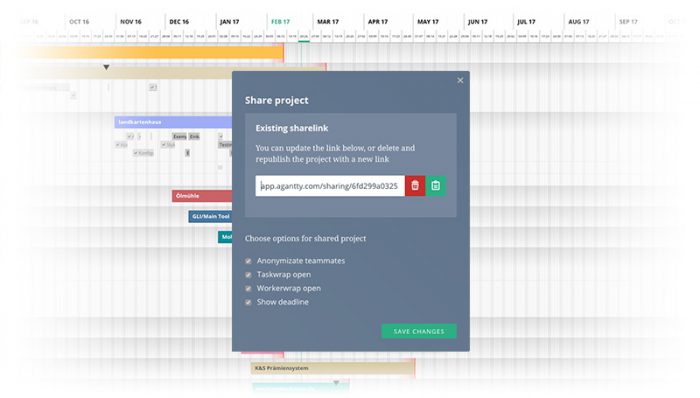Delete the existing sharelink with trash icon
The height and width of the screenshot is (398, 700).
(x=415, y=186)
